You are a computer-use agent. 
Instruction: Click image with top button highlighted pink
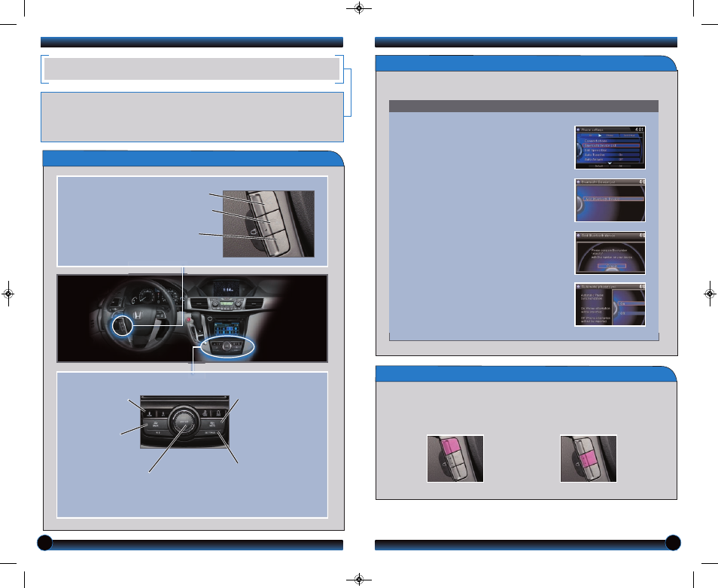click(x=455, y=459)
